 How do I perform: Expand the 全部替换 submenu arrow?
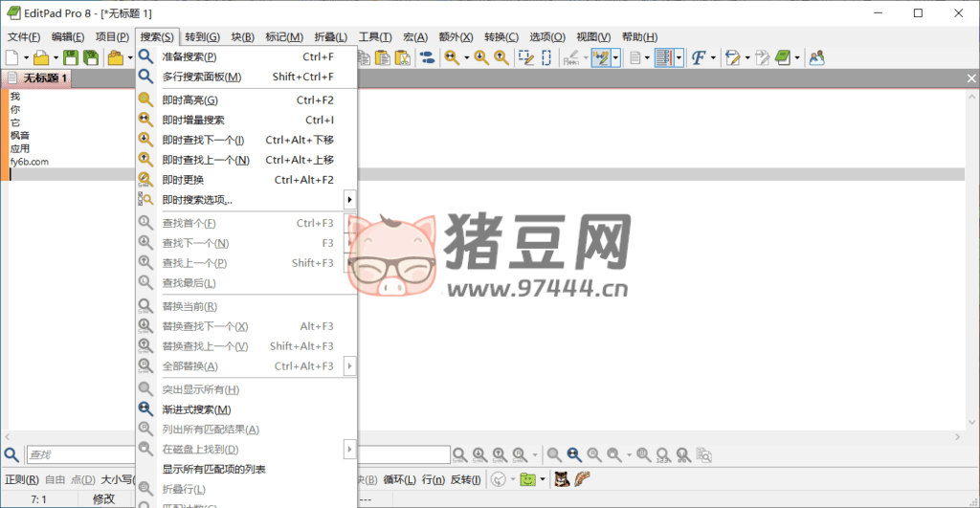pyautogui.click(x=349, y=366)
